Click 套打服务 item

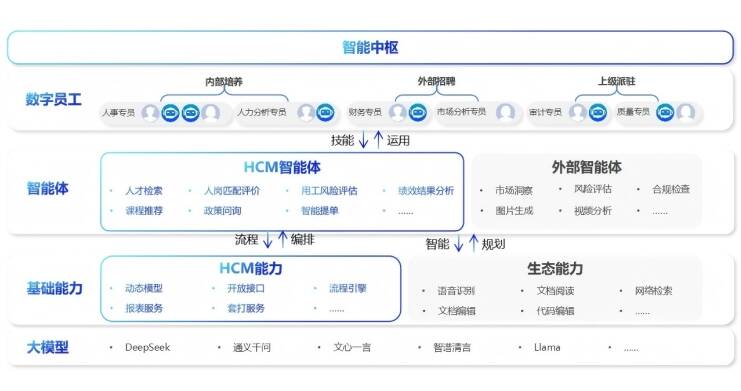246,308
